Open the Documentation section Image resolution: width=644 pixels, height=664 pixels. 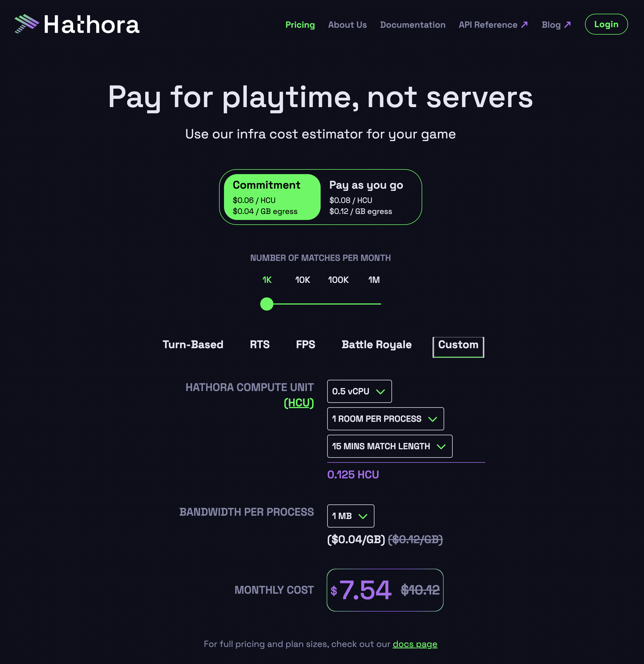click(x=412, y=24)
